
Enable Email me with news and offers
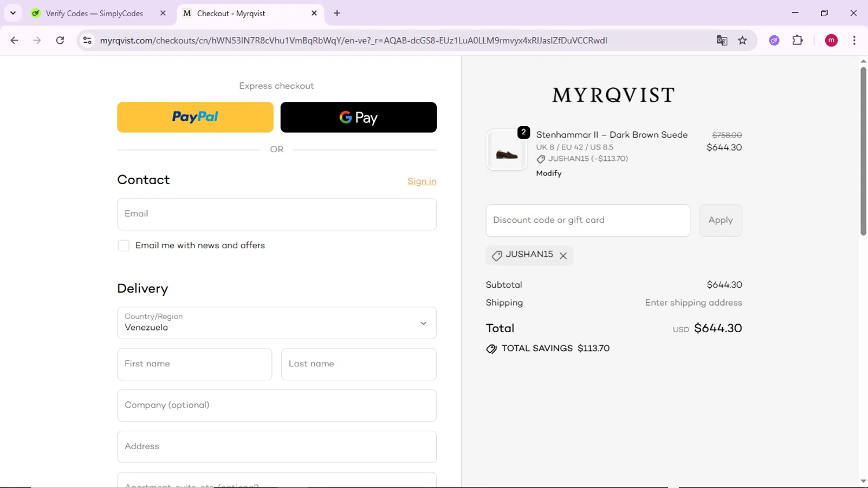(x=123, y=245)
